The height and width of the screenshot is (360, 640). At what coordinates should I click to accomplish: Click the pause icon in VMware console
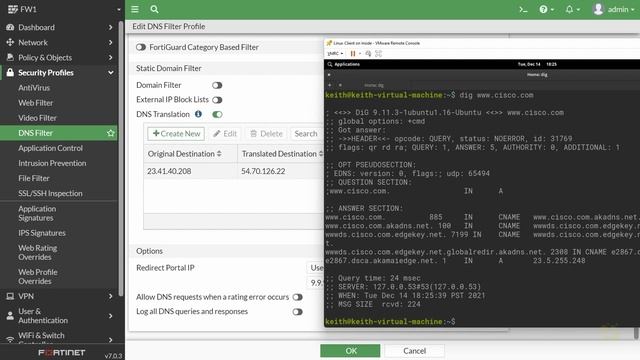pyautogui.click(x=353, y=53)
